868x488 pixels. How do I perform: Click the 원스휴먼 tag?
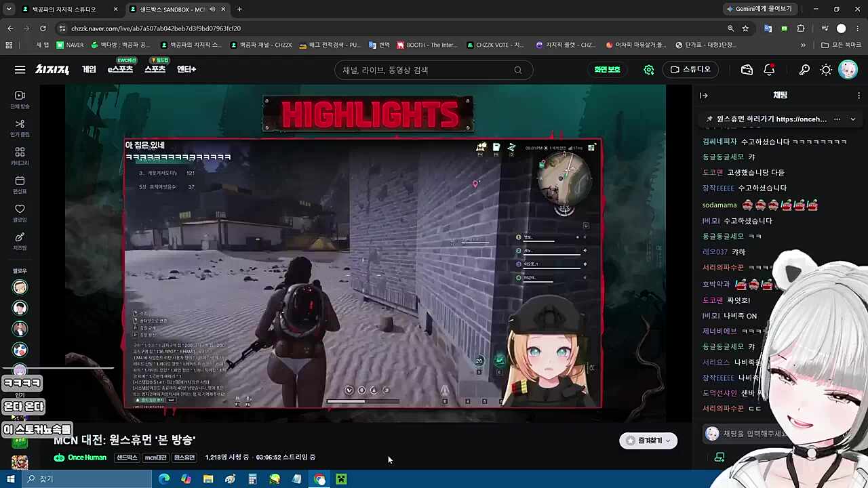184,457
